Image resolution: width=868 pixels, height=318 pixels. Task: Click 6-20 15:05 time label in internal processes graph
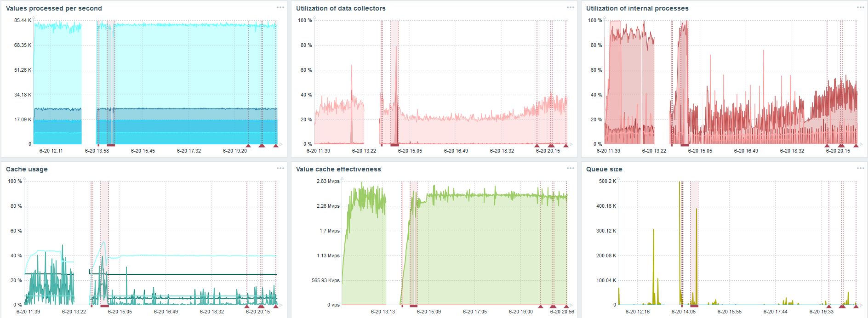click(700, 151)
